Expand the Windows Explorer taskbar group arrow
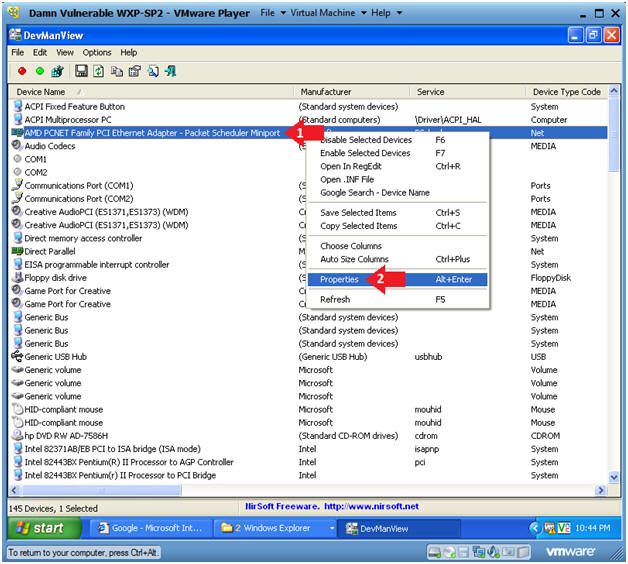The width and height of the screenshot is (628, 564). [x=332, y=528]
